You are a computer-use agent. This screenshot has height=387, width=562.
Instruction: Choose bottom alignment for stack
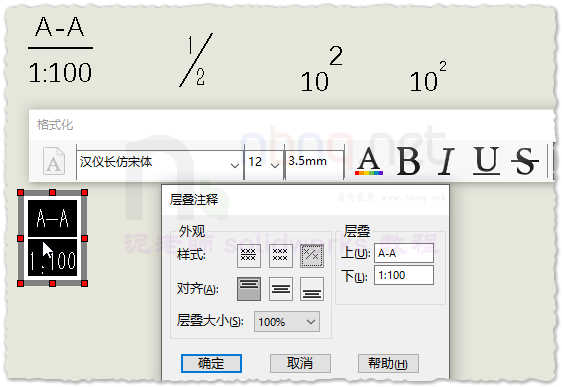click(312, 288)
